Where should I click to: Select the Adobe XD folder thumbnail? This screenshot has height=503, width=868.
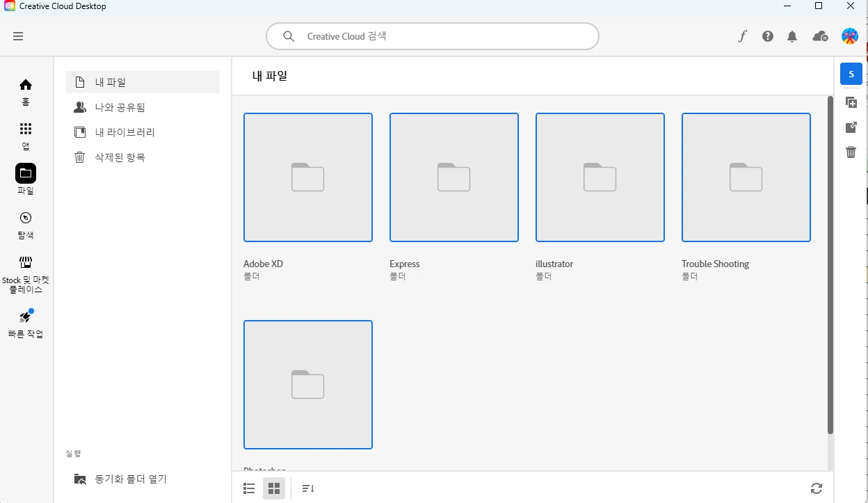point(308,177)
